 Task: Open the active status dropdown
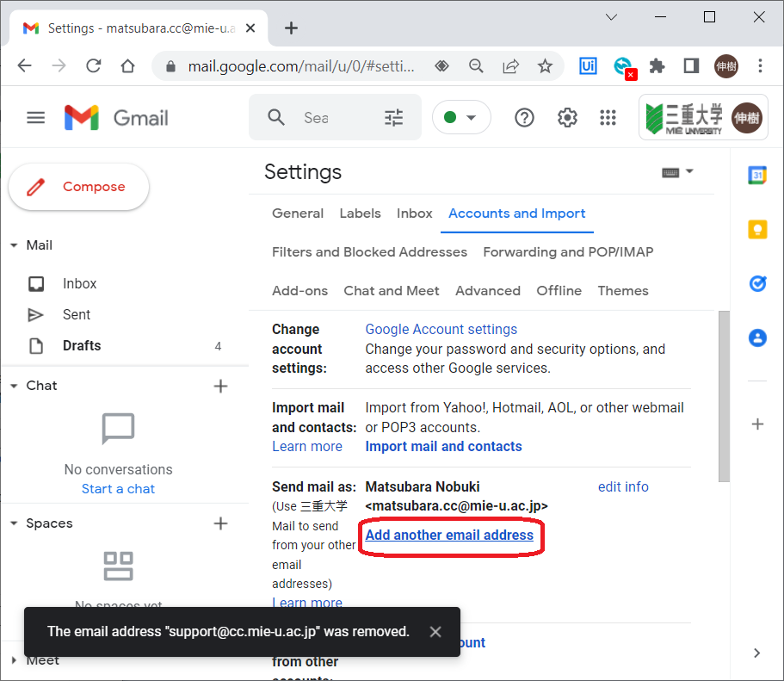tap(461, 118)
